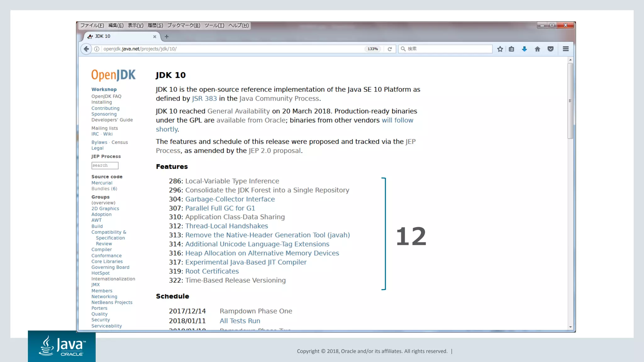Select the JDK 10 browser tab

point(122,36)
